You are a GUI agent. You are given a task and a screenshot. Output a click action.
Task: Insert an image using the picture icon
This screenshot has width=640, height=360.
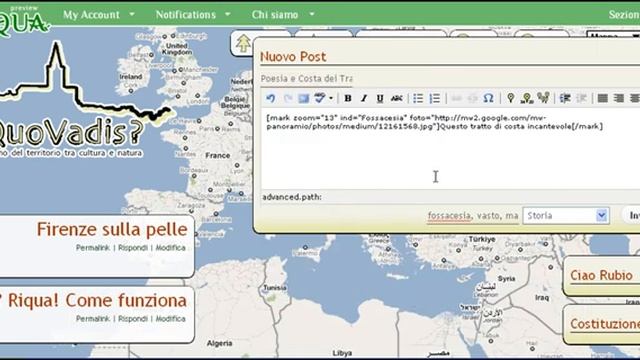pyautogui.click(x=304, y=98)
